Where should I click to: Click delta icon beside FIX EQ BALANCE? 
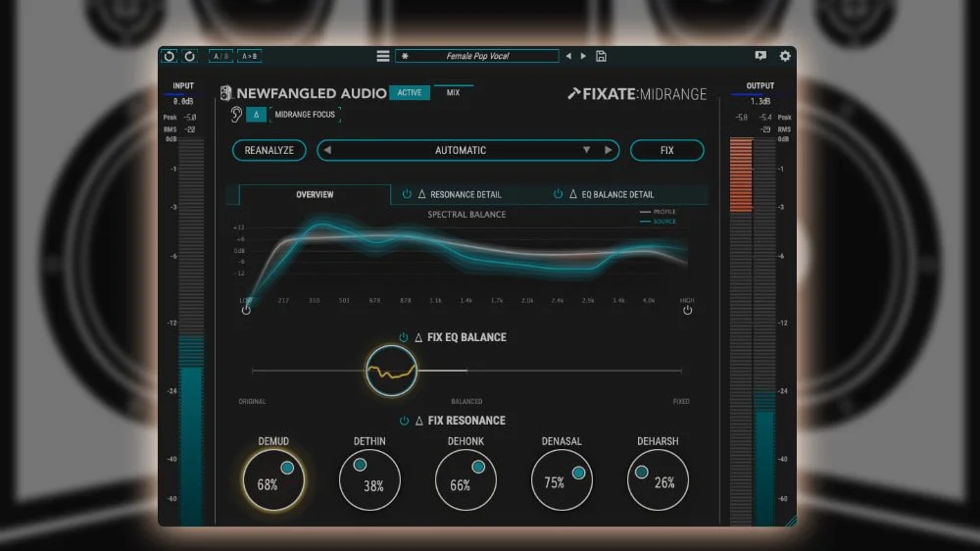click(x=418, y=337)
